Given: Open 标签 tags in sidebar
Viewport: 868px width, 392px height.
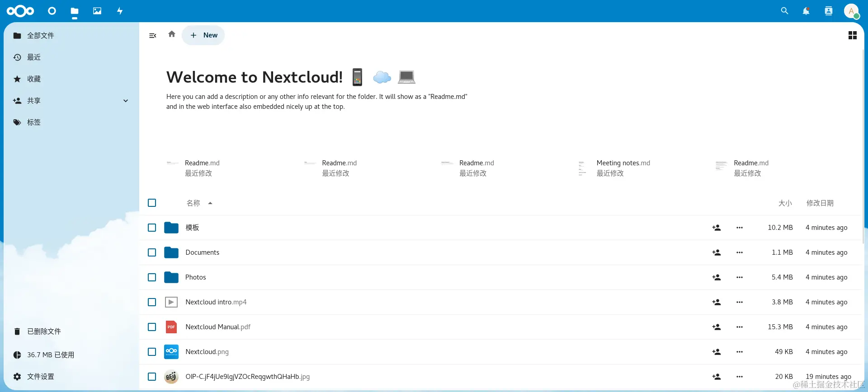Looking at the screenshot, I should pos(71,122).
